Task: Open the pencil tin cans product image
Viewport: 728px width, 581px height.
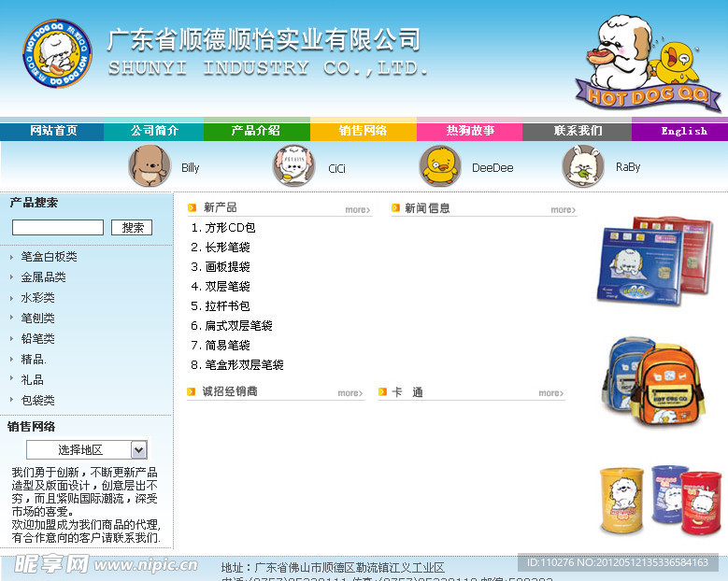Action: click(x=652, y=500)
